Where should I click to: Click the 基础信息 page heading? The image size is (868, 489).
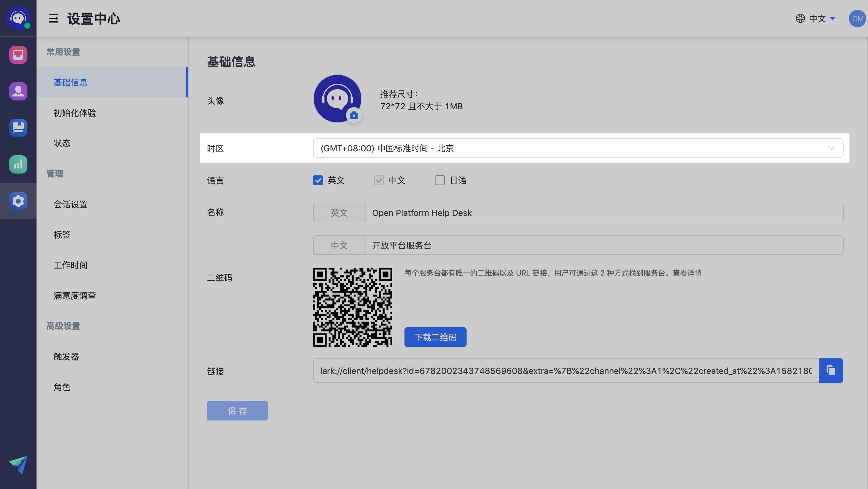tap(231, 62)
